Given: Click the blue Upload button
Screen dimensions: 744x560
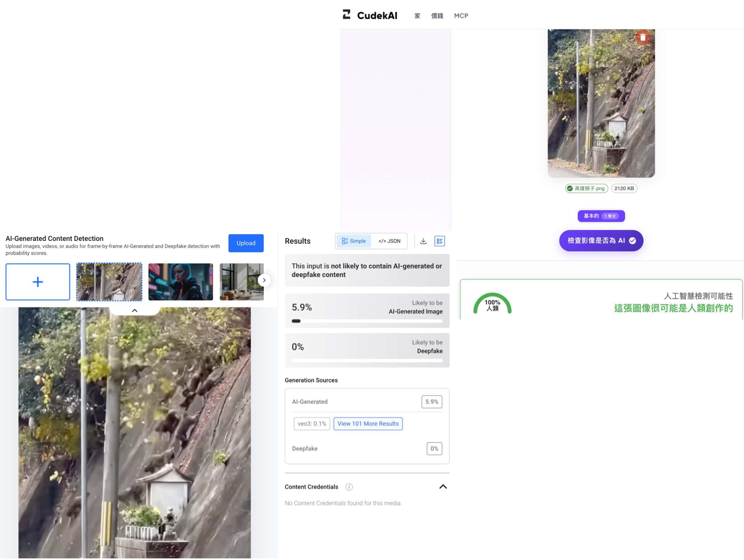Looking at the screenshot, I should click(246, 243).
